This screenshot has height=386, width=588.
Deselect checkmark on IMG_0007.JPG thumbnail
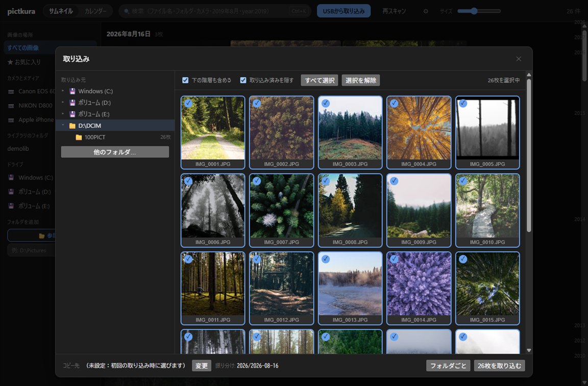[257, 181]
